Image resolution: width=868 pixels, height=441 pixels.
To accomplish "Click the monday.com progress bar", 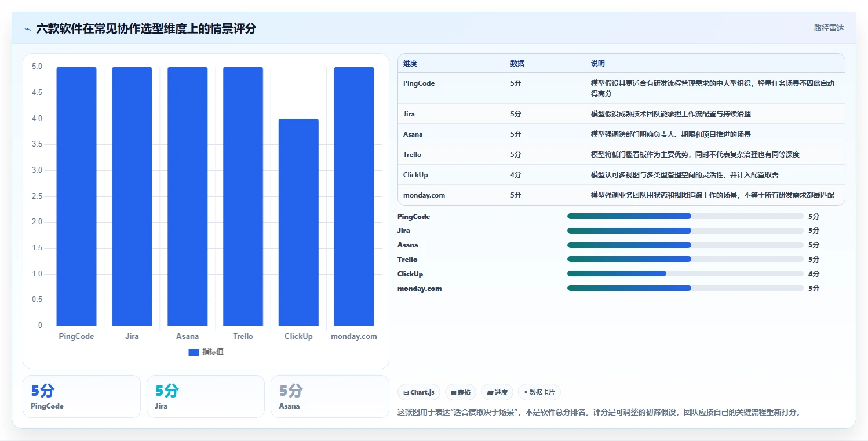I will tap(685, 288).
